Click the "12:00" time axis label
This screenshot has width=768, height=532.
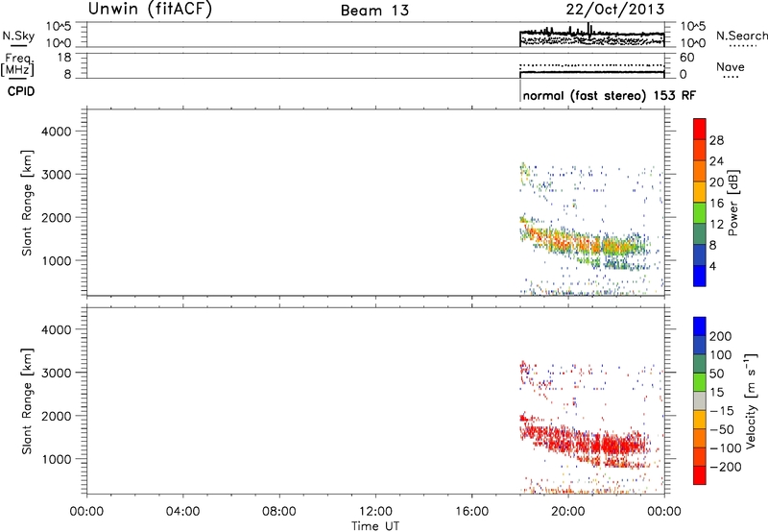[375, 512]
